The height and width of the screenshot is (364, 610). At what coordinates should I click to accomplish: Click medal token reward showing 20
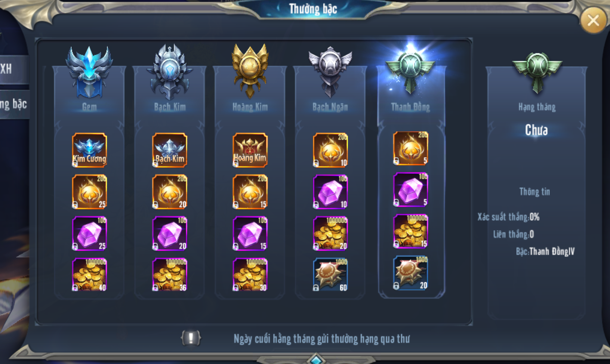(410, 273)
